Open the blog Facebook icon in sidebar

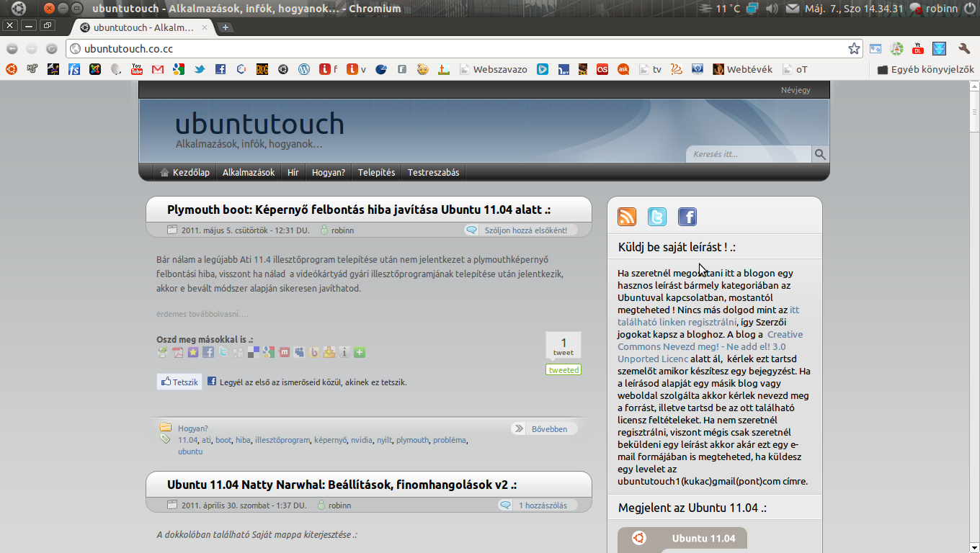click(x=687, y=217)
